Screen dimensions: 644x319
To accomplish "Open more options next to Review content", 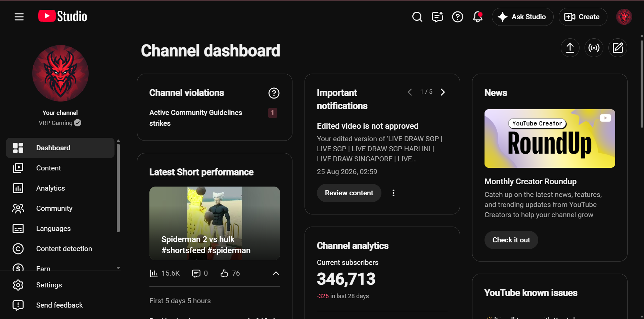I will pyautogui.click(x=394, y=193).
